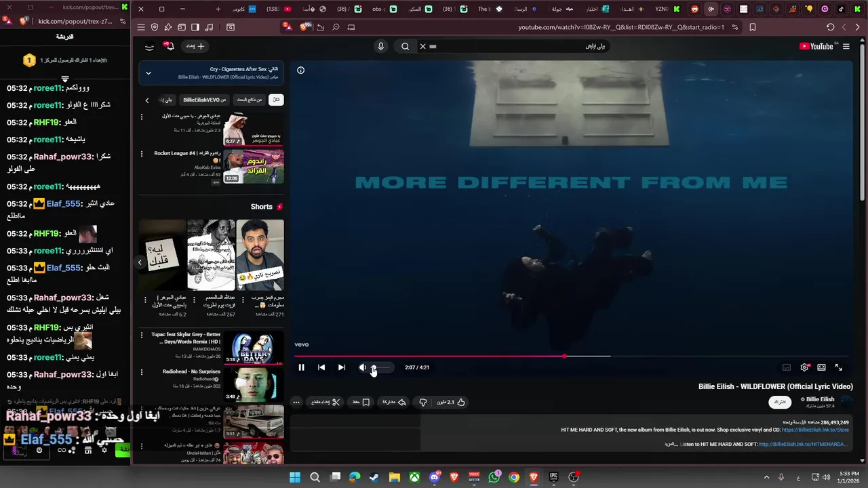Reload page in browser toolbar
868x488 pixels.
(x=830, y=27)
